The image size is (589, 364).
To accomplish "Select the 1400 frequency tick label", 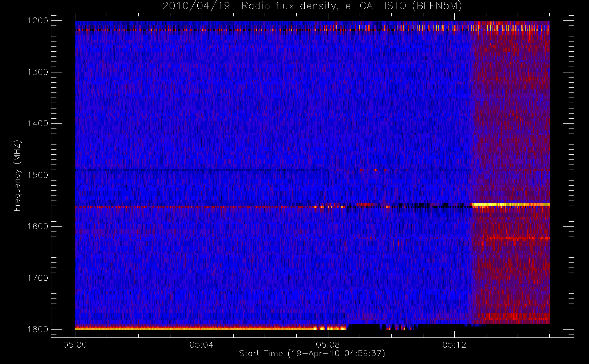I will (x=38, y=123).
